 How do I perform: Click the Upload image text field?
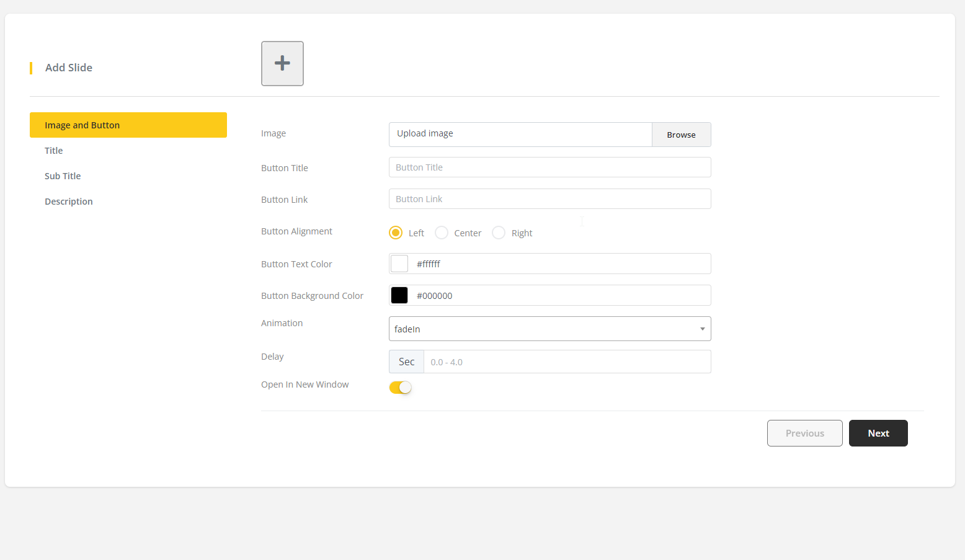click(520, 134)
